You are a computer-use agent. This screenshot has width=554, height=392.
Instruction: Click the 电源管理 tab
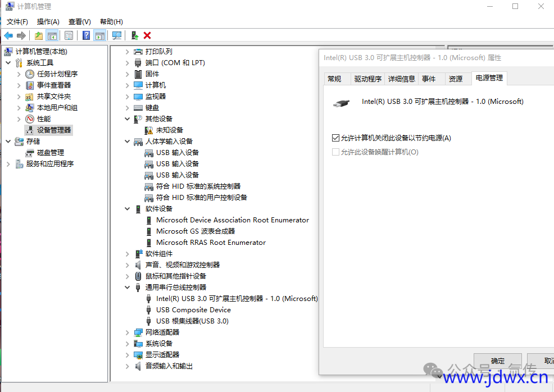click(x=489, y=78)
